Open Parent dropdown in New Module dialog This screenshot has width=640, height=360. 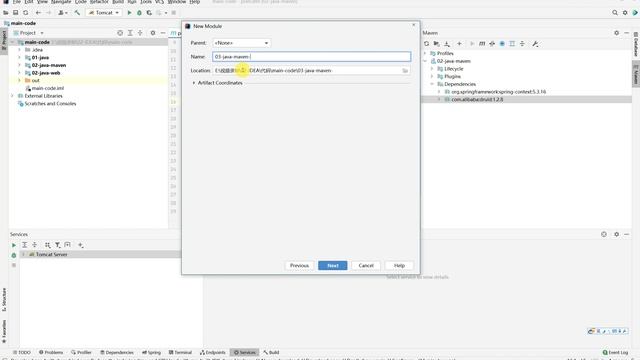tap(241, 43)
